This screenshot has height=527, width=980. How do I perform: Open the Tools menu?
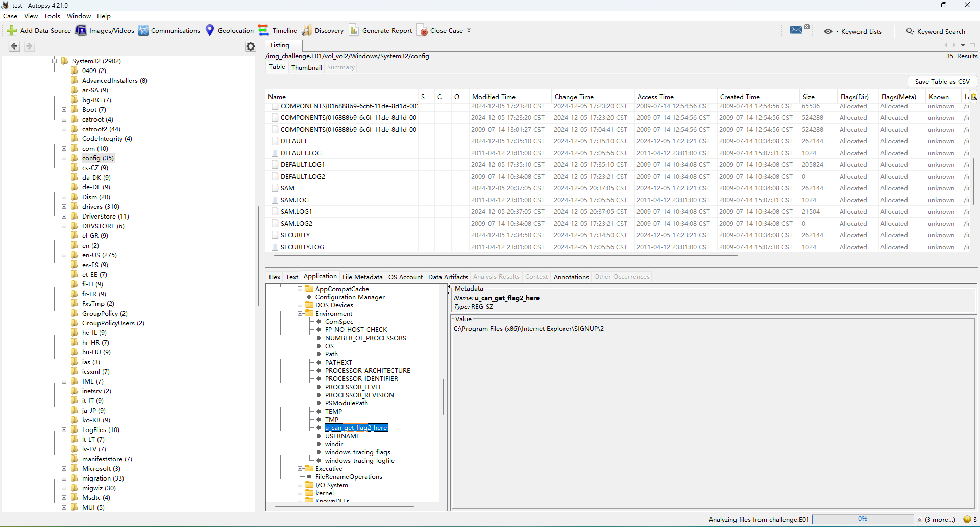(x=52, y=16)
